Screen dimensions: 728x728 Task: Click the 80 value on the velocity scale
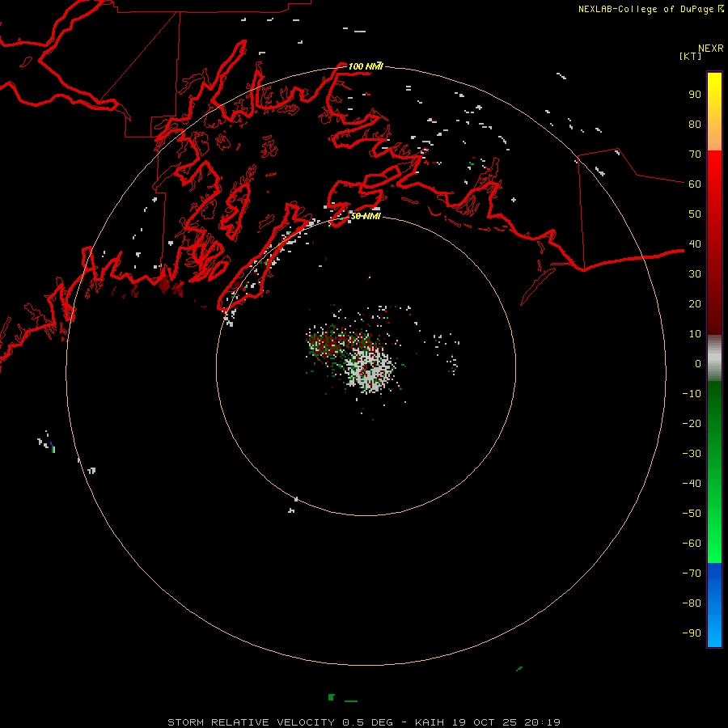(x=695, y=124)
